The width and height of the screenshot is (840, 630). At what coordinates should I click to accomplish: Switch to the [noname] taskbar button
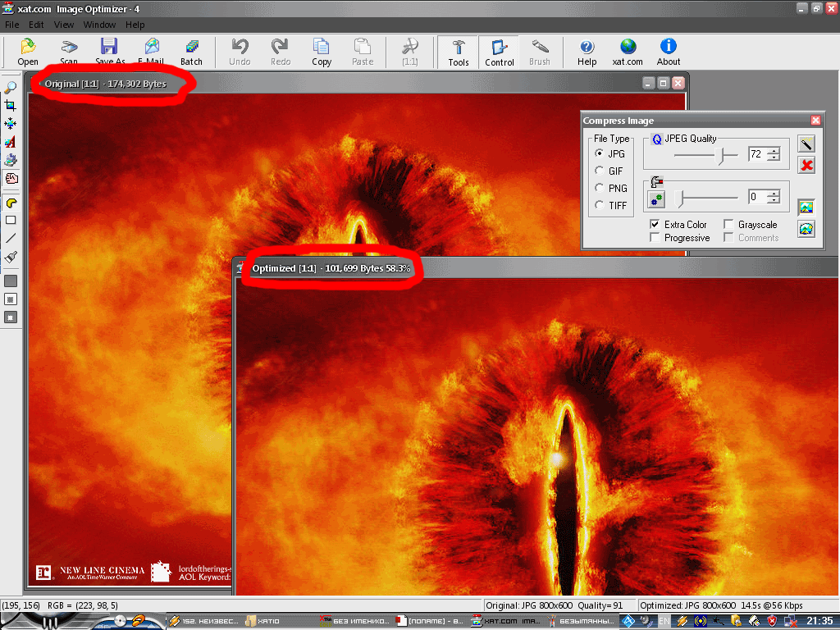(x=430, y=621)
